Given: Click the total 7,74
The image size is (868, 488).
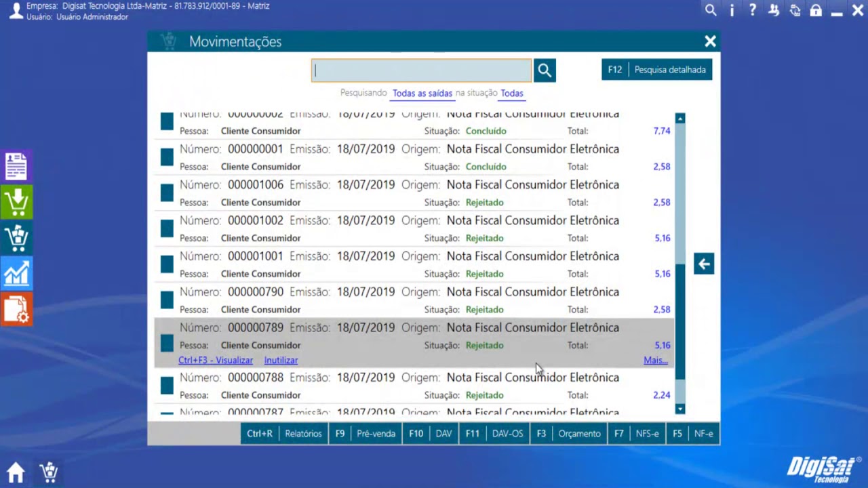Looking at the screenshot, I should [x=662, y=131].
